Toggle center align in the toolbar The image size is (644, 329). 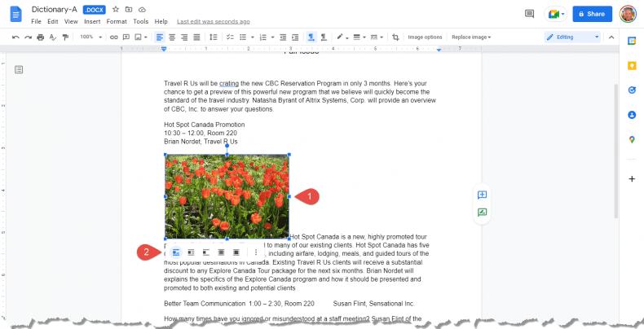pyautogui.click(x=171, y=37)
